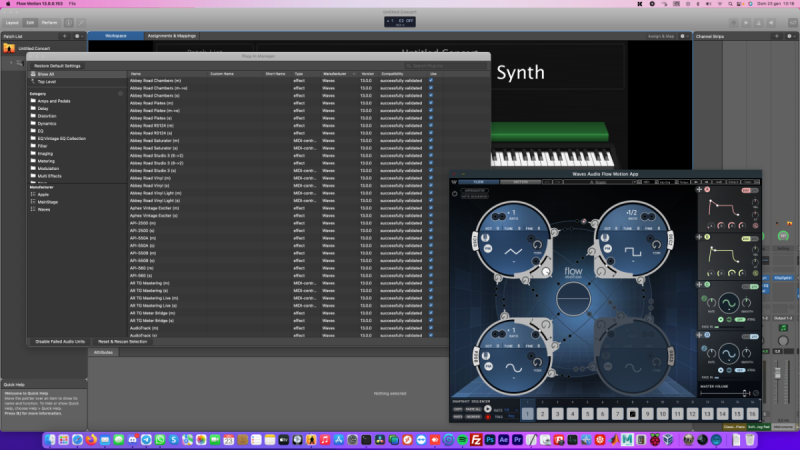Click the snapshot sequencer play button
The image size is (800, 450).
(x=488, y=408)
